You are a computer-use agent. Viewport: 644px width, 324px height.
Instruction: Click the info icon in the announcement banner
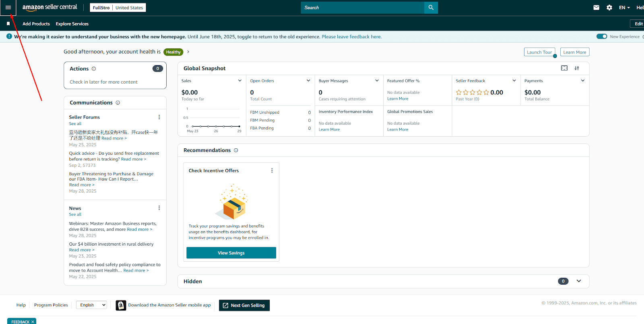point(9,37)
